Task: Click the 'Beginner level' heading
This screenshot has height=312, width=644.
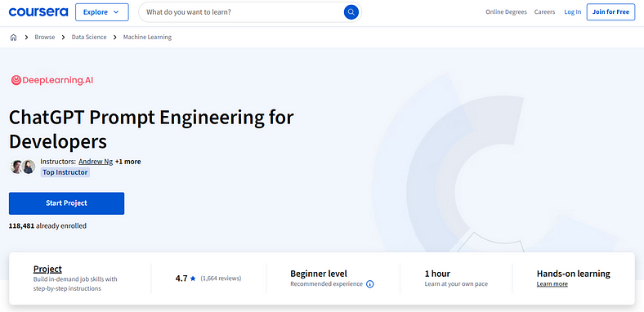Action: 319,274
